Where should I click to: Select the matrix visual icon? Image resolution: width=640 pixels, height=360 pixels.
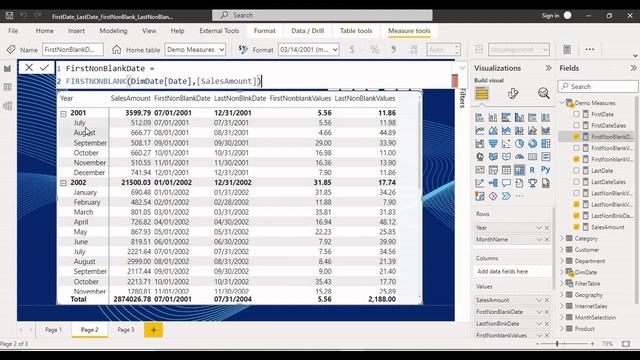tap(519, 170)
